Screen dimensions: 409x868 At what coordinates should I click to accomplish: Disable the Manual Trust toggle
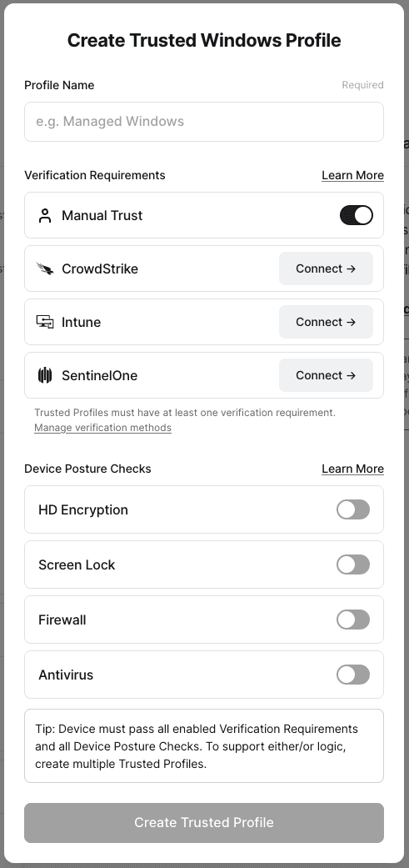pyautogui.click(x=356, y=215)
